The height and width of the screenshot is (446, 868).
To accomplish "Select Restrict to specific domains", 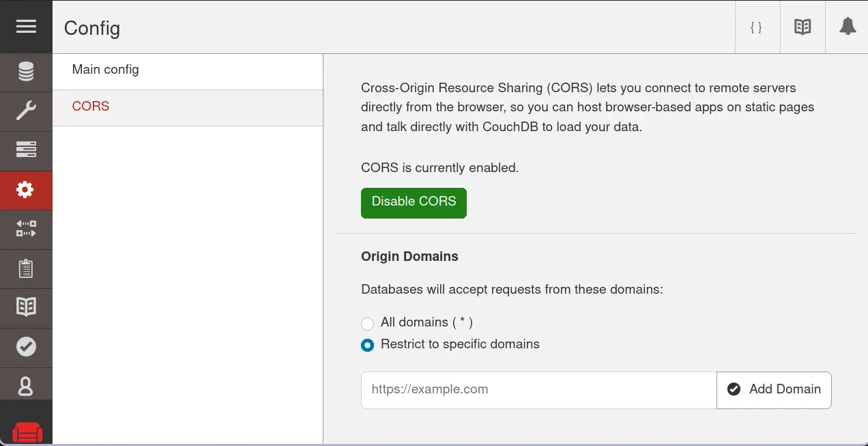I will (x=368, y=346).
